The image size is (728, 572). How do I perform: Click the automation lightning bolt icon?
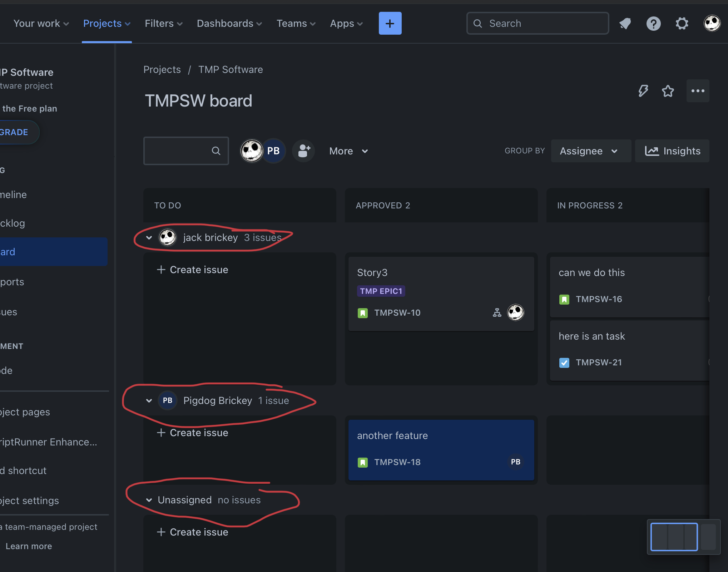(643, 91)
